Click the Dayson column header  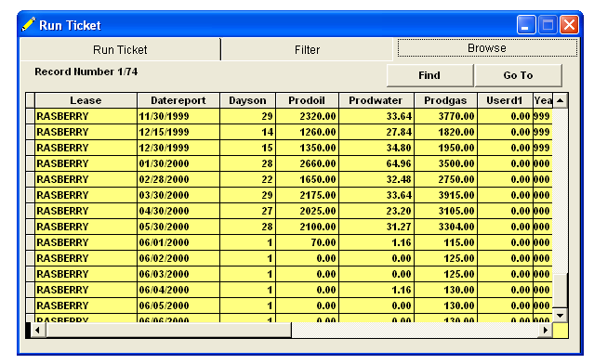pos(247,100)
